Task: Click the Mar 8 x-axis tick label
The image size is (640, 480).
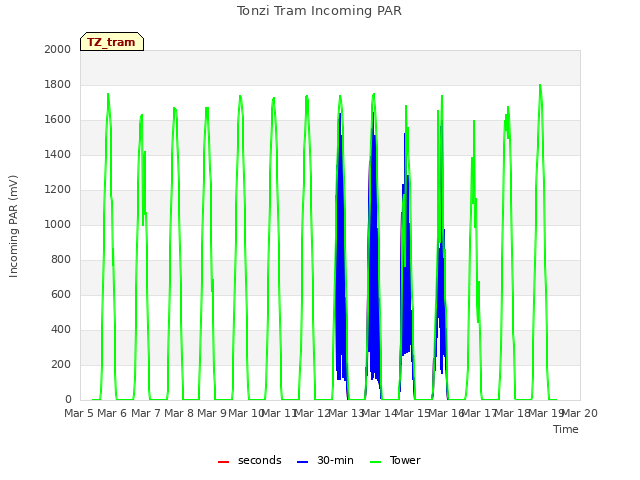Action: pos(179,413)
